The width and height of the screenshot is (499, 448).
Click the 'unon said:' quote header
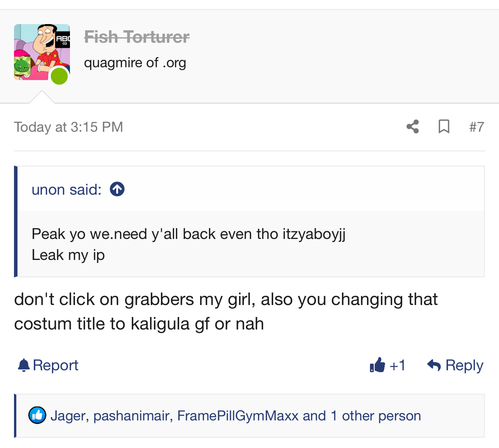[x=66, y=190]
